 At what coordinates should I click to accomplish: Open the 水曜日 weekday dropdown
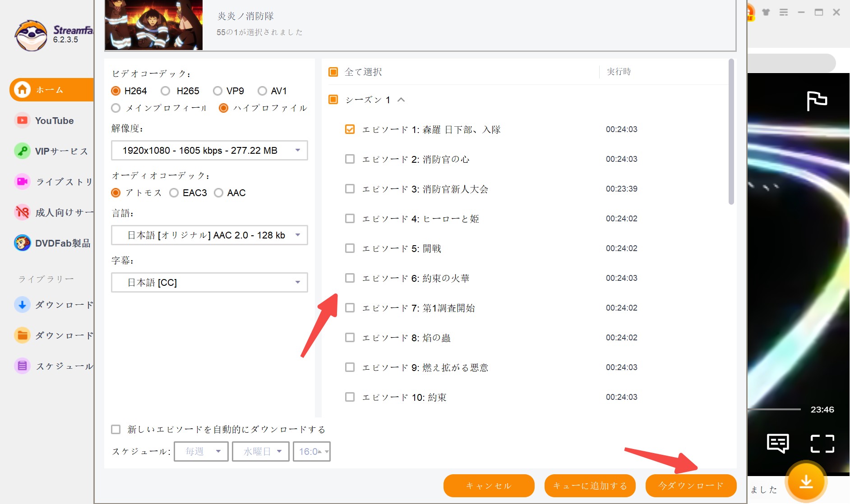[x=261, y=451]
